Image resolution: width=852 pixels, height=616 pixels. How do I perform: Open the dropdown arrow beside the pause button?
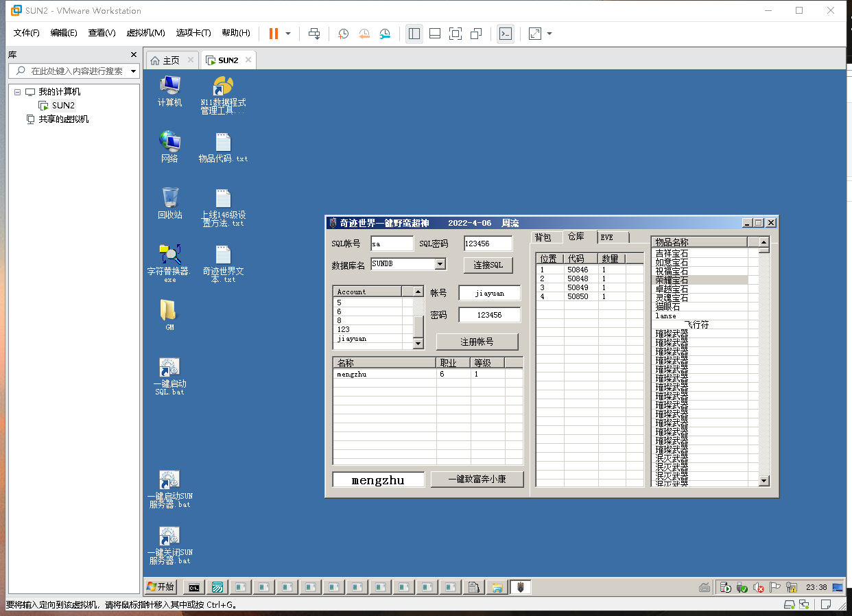click(x=288, y=34)
